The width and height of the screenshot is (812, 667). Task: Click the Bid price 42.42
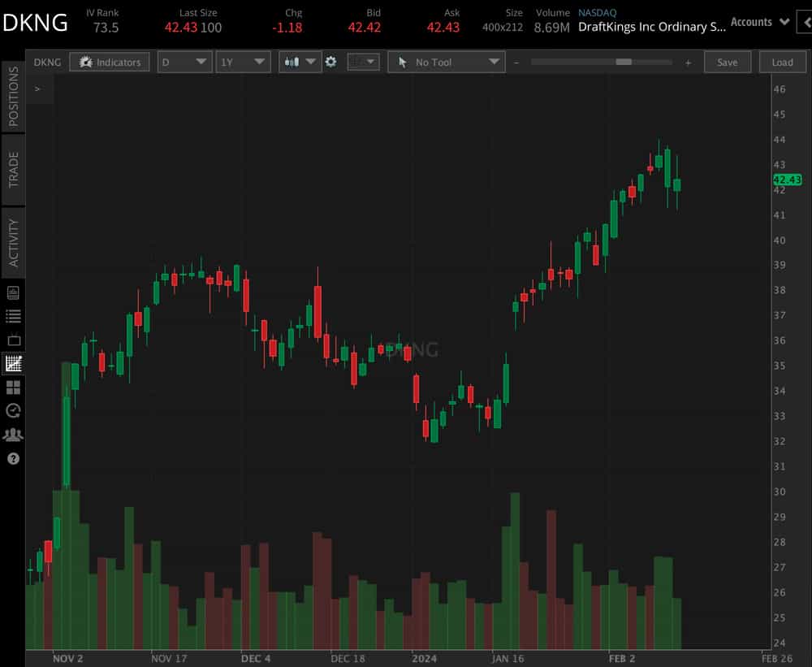pyautogui.click(x=364, y=28)
